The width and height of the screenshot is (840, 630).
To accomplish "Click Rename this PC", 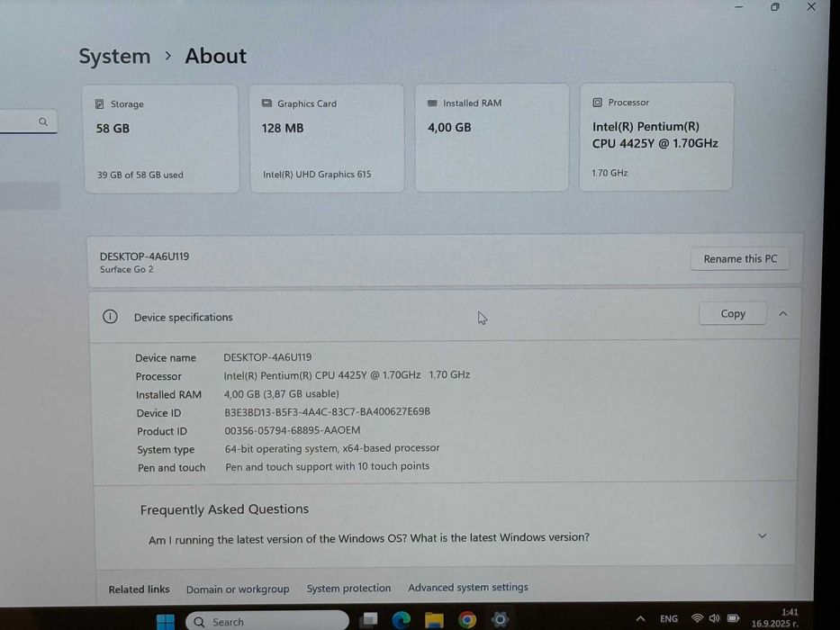I will tap(740, 259).
